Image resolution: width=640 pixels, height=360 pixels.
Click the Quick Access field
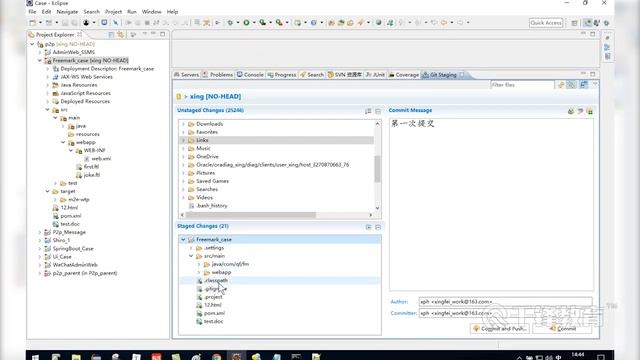point(546,23)
